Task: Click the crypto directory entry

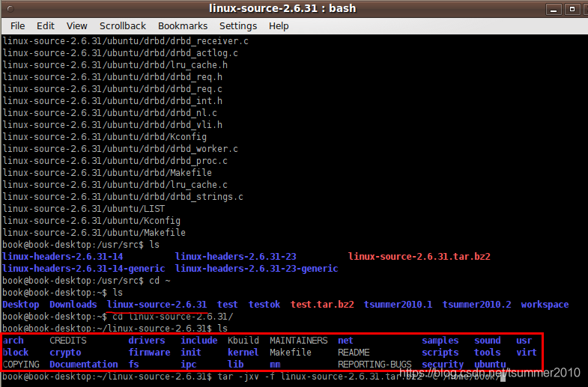Action: point(65,353)
